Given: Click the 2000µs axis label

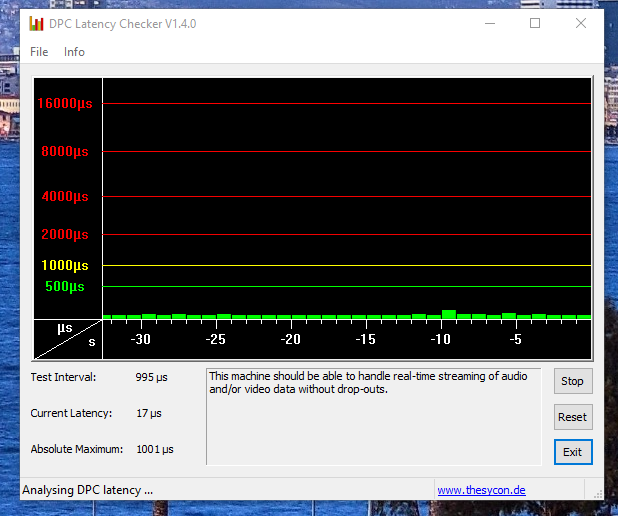Looking at the screenshot, I should (x=65, y=234).
